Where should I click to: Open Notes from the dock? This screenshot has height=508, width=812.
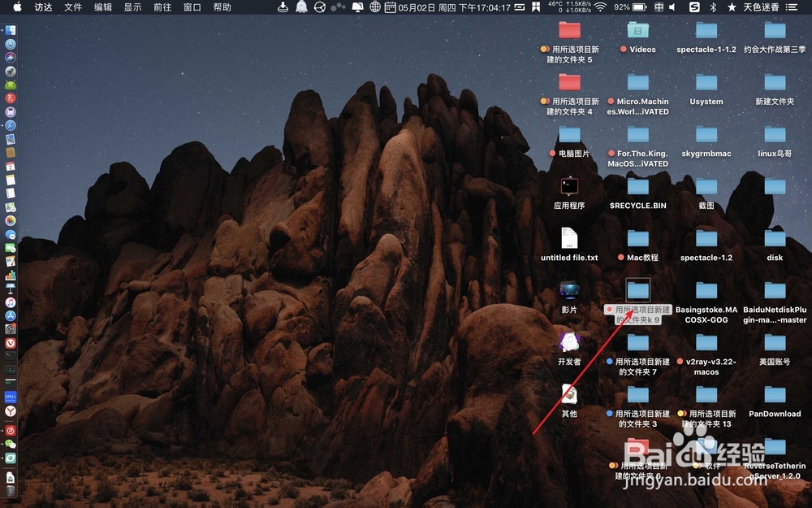pyautogui.click(x=11, y=180)
